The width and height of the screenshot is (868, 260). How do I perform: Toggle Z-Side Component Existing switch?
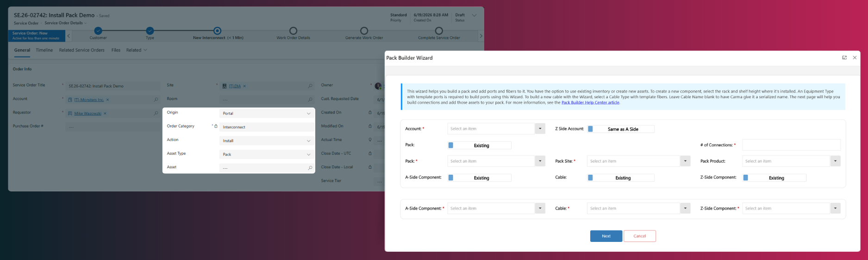[x=774, y=178]
